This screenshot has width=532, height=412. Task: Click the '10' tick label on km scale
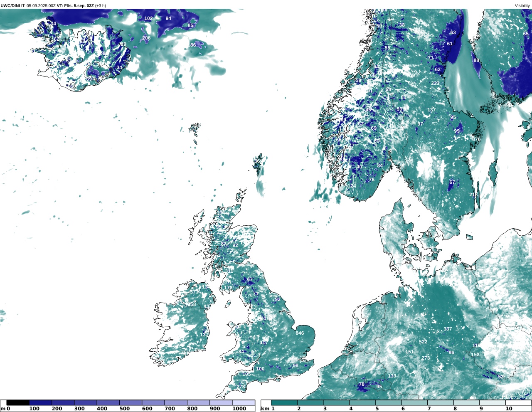point(509,409)
